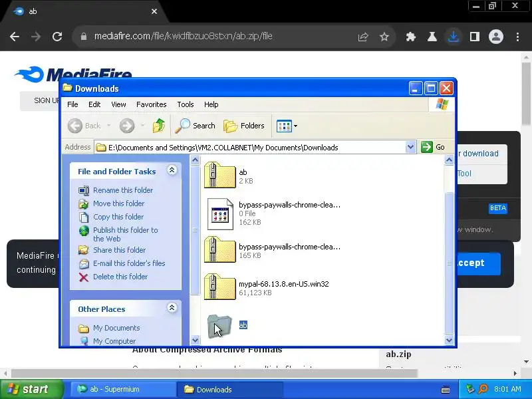The width and height of the screenshot is (532, 399).
Task: Open the browser three-dot menu
Action: [x=517, y=37]
